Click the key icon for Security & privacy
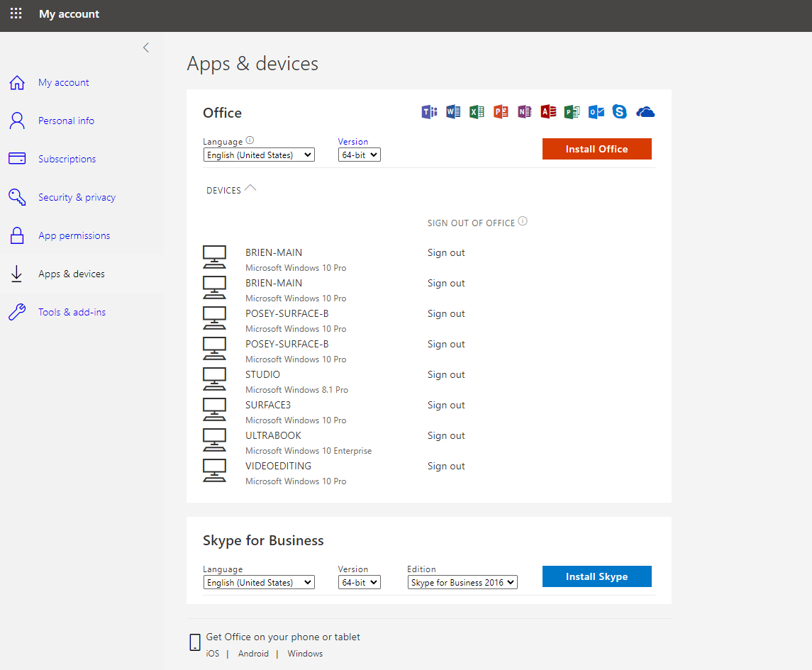Viewport: 812px width, 670px height. point(17,197)
